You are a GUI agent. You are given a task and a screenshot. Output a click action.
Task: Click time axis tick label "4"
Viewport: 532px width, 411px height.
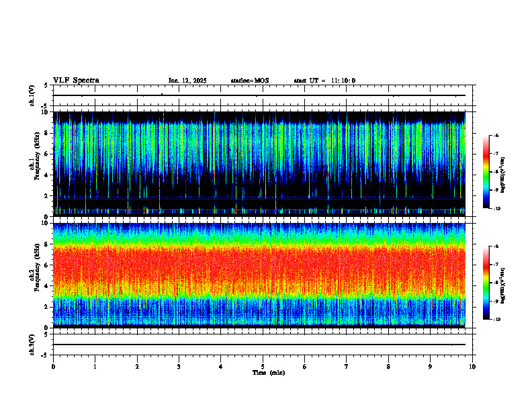coord(220,367)
